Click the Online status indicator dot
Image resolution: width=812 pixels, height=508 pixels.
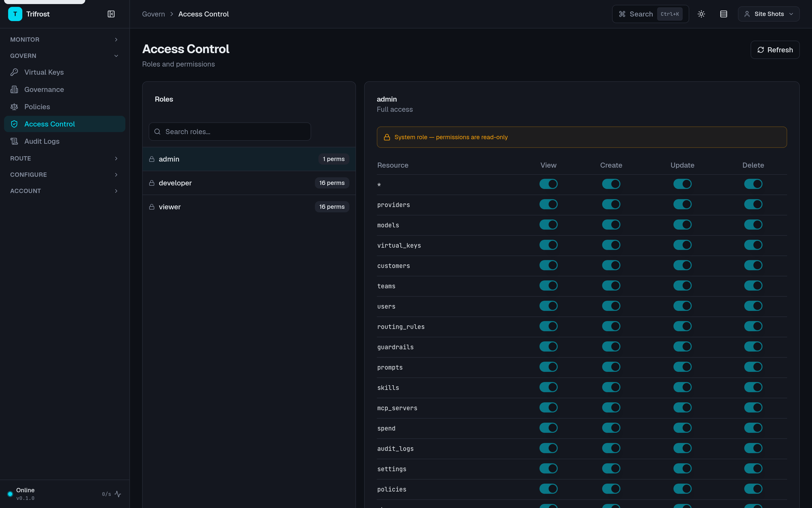[10, 494]
